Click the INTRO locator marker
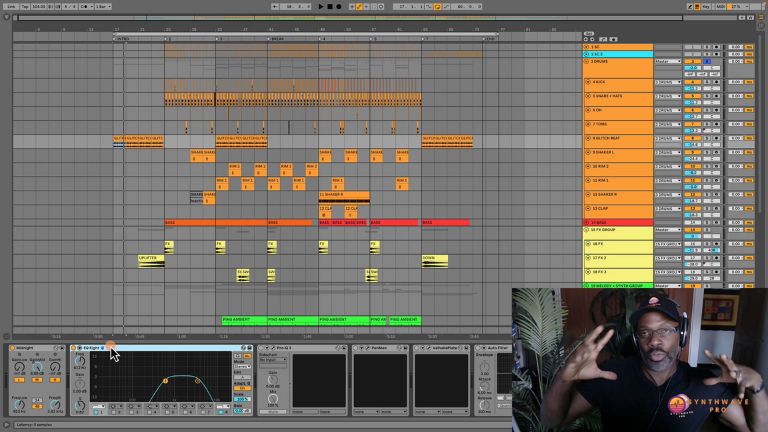Viewport: 768px width, 432px height. click(123, 39)
